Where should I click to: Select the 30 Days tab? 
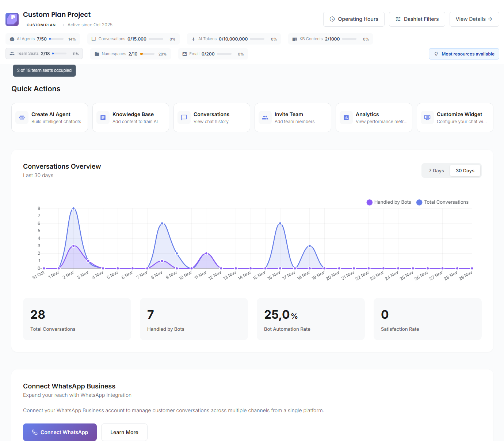(x=465, y=170)
